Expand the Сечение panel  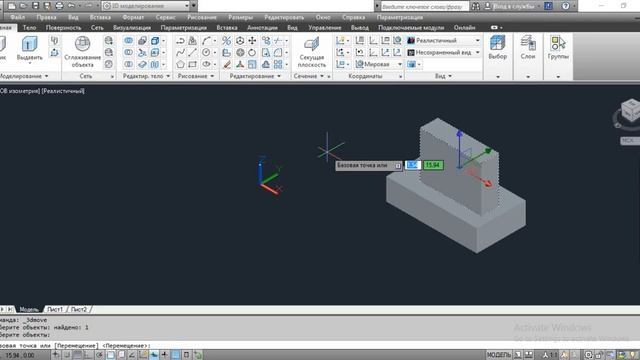308,76
